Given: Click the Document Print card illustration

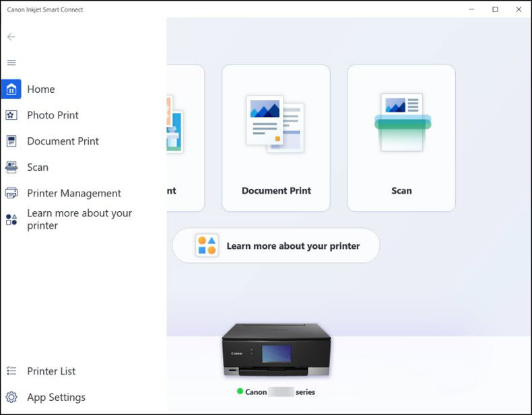Looking at the screenshot, I should coord(275,124).
